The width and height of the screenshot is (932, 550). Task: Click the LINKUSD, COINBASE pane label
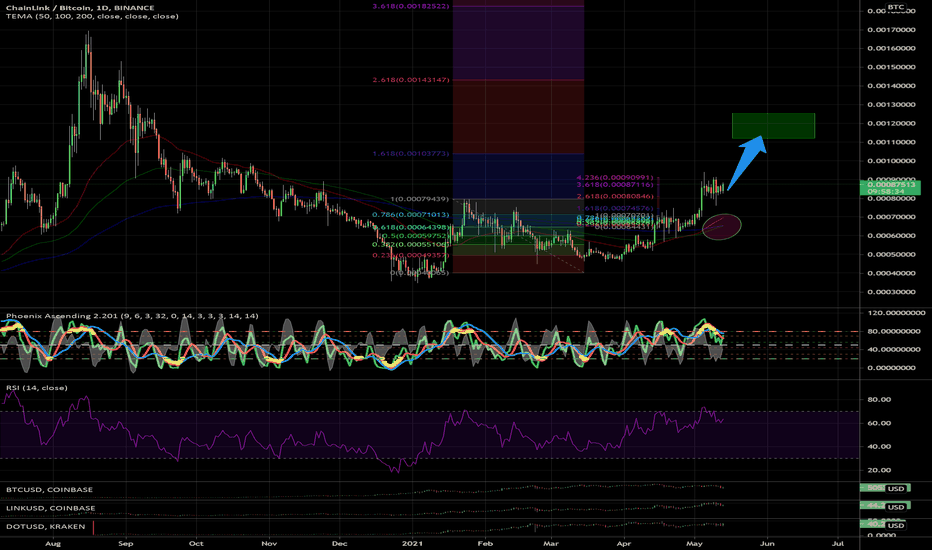pos(51,508)
